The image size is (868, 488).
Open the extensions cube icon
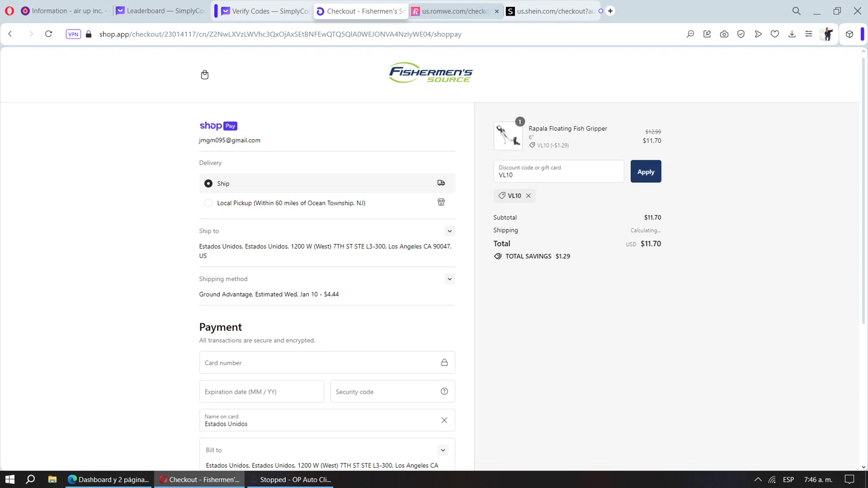[x=849, y=34]
